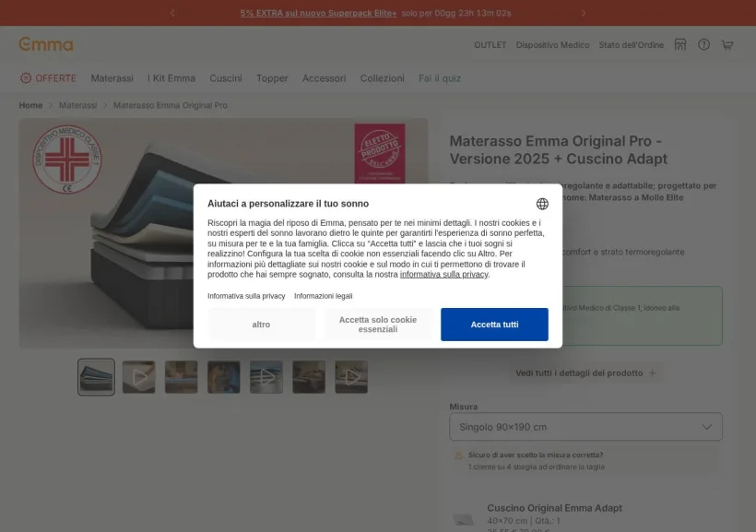
Task: Open the OFFERTE menu
Action: 48,78
